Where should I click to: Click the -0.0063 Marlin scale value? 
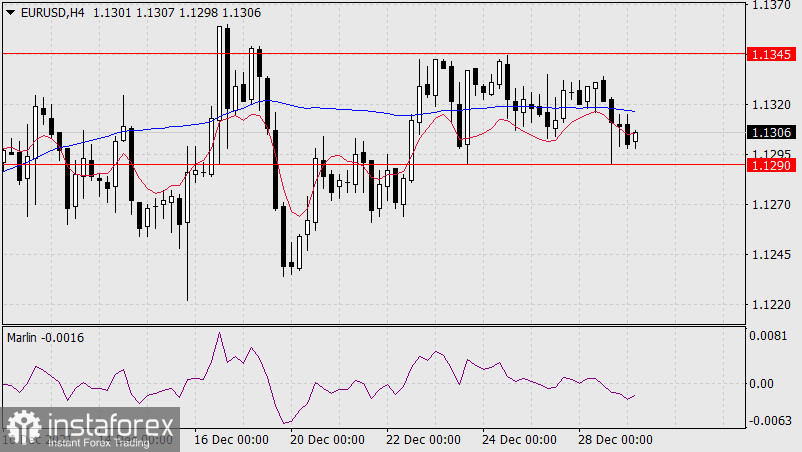[x=768, y=420]
